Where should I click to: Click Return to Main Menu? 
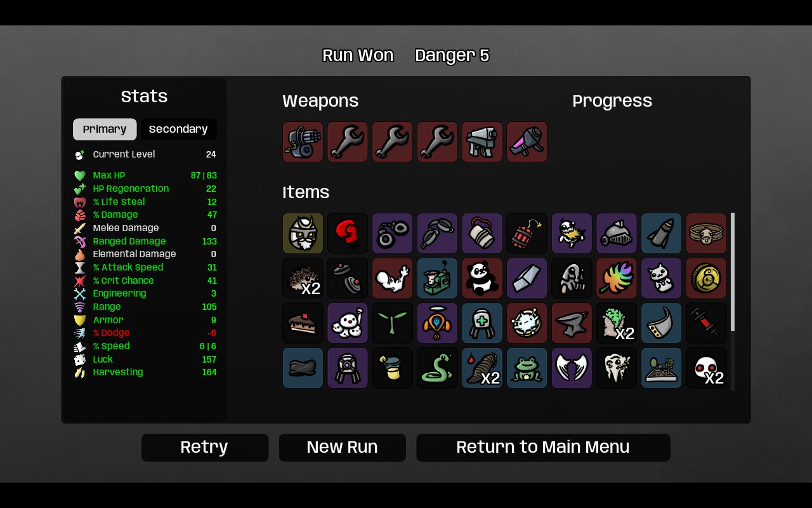[x=543, y=448]
